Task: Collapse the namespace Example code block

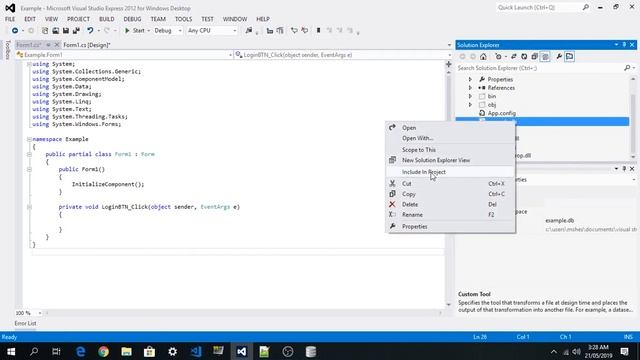Action: point(29,139)
